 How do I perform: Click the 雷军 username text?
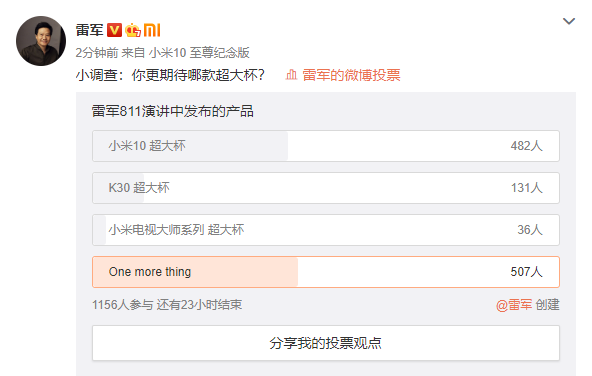89,30
